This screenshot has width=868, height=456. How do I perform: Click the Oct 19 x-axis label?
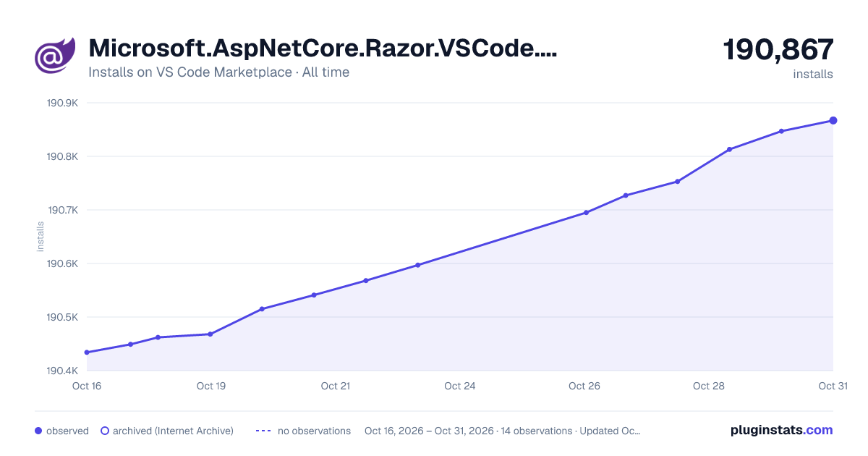(211, 386)
